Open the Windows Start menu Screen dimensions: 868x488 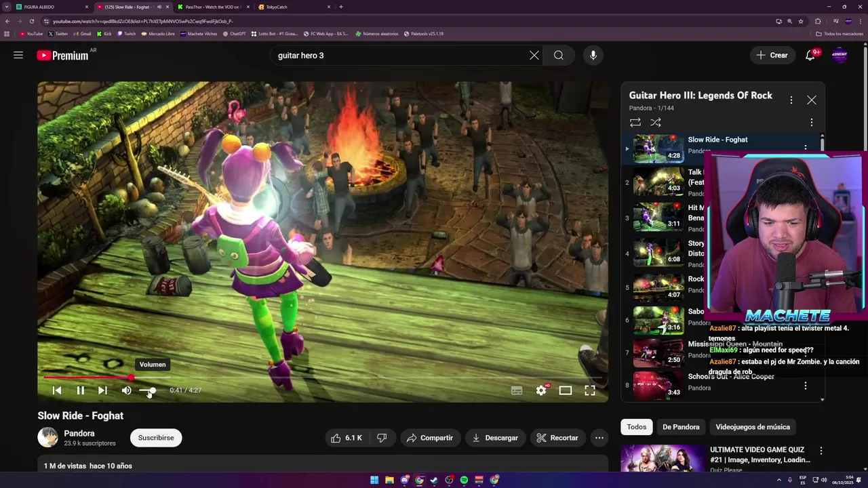[x=374, y=480]
